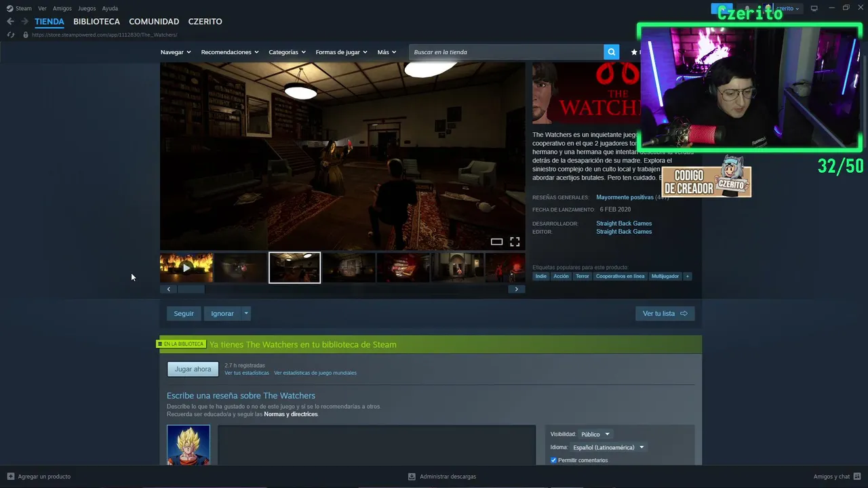The height and width of the screenshot is (488, 868).
Task: Go forward with the right arrow navigation icon
Action: (25, 21)
